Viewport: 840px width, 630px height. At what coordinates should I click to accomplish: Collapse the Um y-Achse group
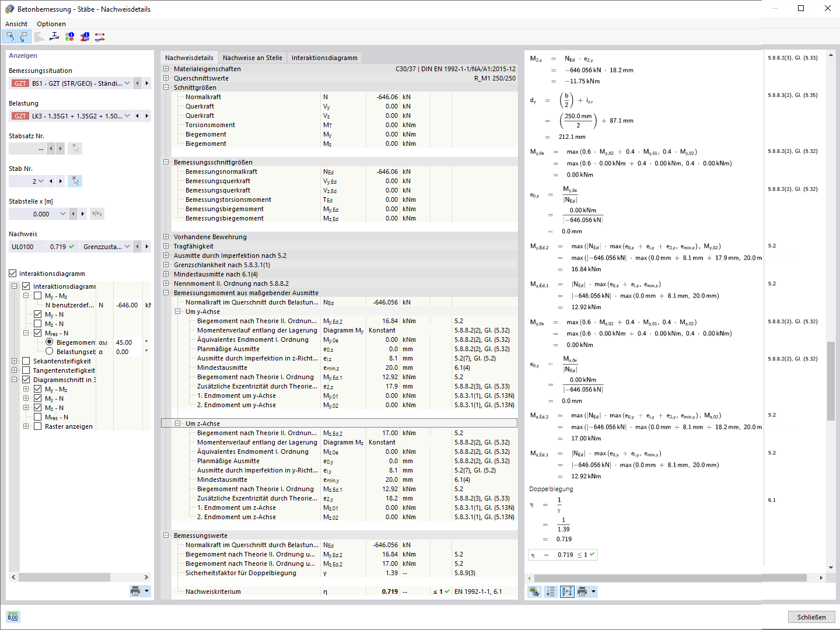pos(177,311)
